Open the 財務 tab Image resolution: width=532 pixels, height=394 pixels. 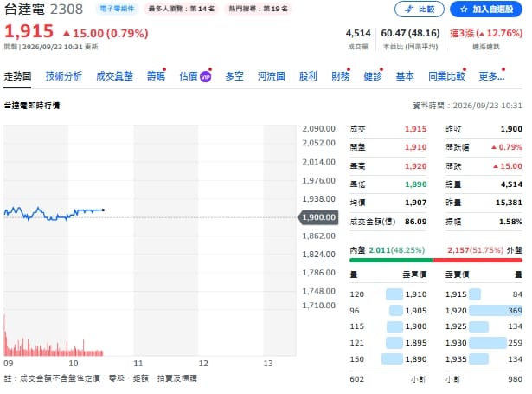[340, 76]
